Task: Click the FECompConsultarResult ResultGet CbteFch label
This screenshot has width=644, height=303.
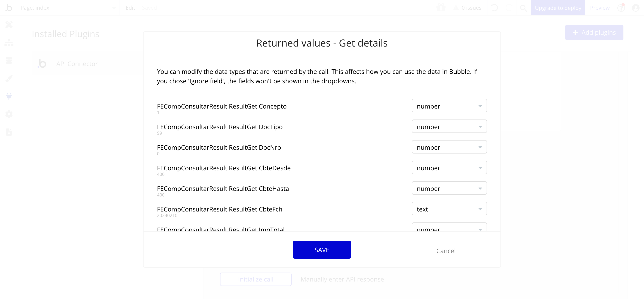Action: click(x=220, y=209)
